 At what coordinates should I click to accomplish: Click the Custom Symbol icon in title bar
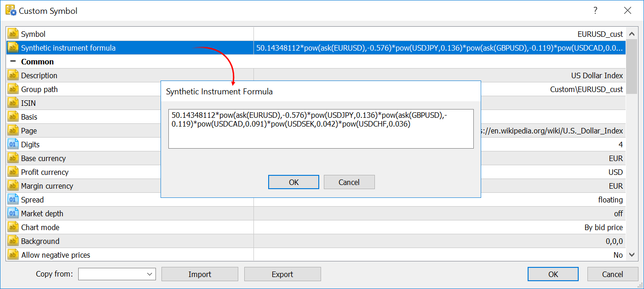[10, 10]
